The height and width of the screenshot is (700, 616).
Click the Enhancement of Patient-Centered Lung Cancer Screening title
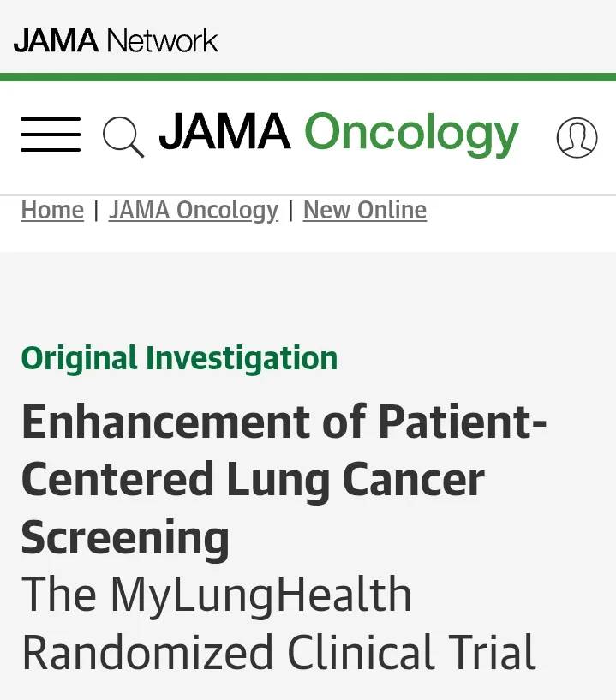283,479
